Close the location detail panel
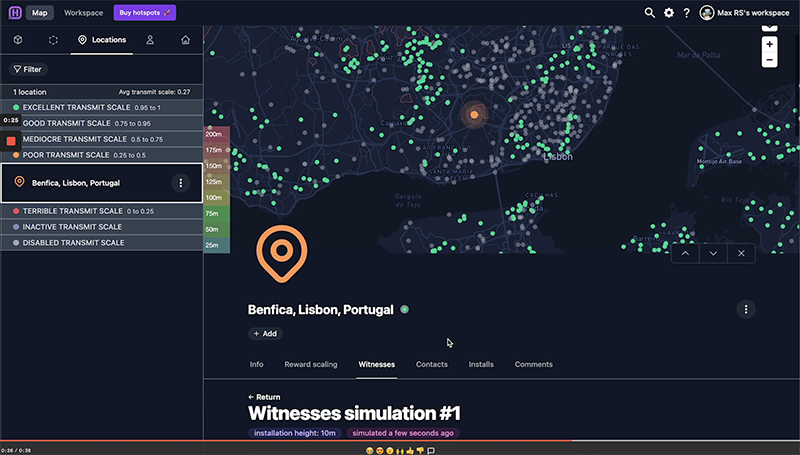 point(741,254)
